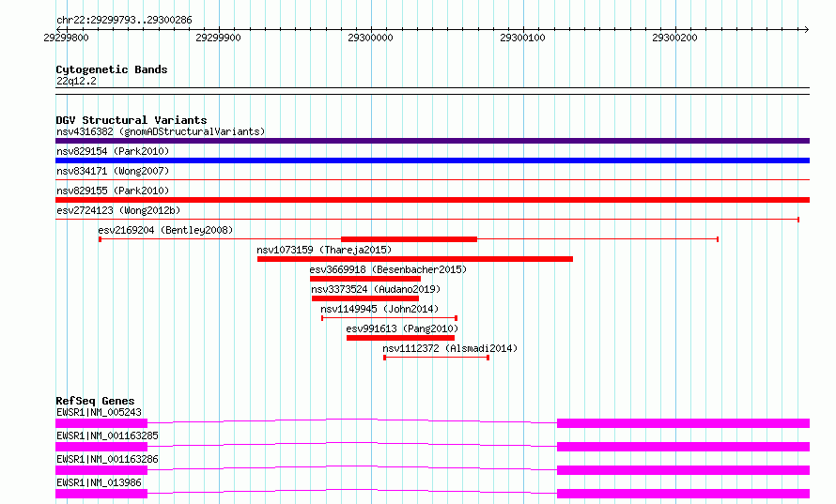Open the nsv3373524 (Audano2019) label
Viewport: 836px width, 504px height.
(376, 289)
